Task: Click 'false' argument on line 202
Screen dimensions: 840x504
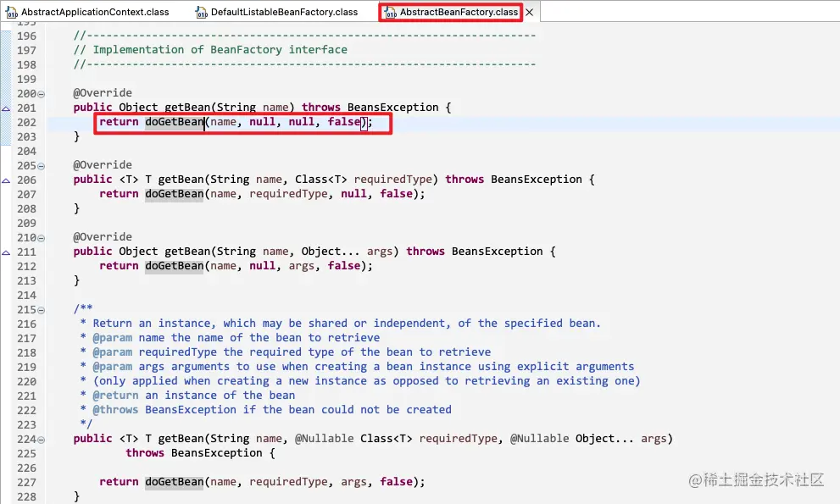Action: click(344, 122)
